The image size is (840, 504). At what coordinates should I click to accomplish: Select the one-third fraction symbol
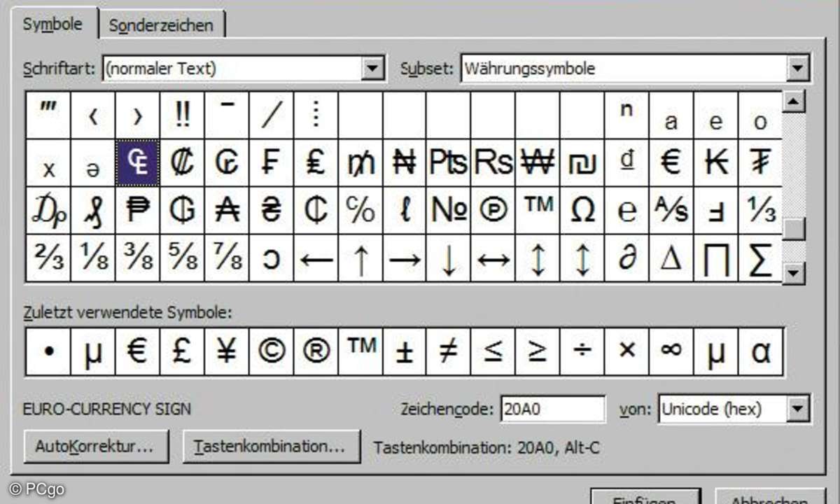coord(761,211)
